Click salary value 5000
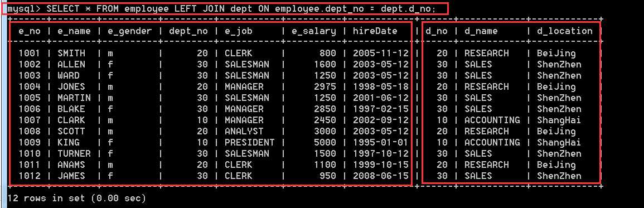 [325, 143]
